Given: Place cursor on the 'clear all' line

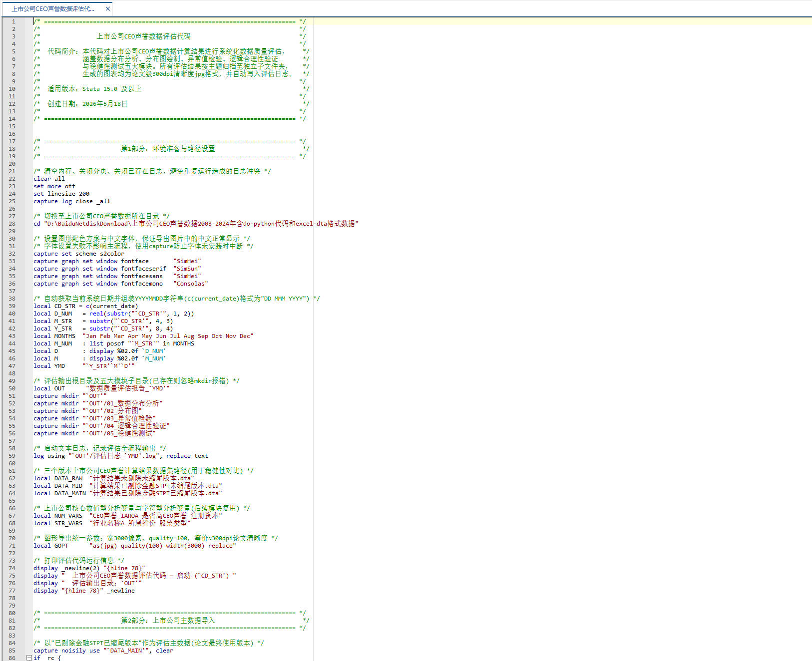Looking at the screenshot, I should [x=49, y=179].
